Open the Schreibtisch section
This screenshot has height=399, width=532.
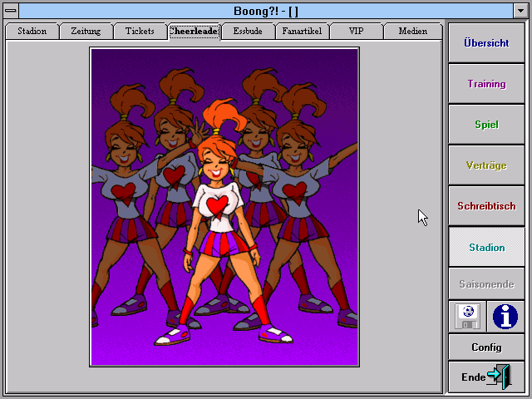486,206
